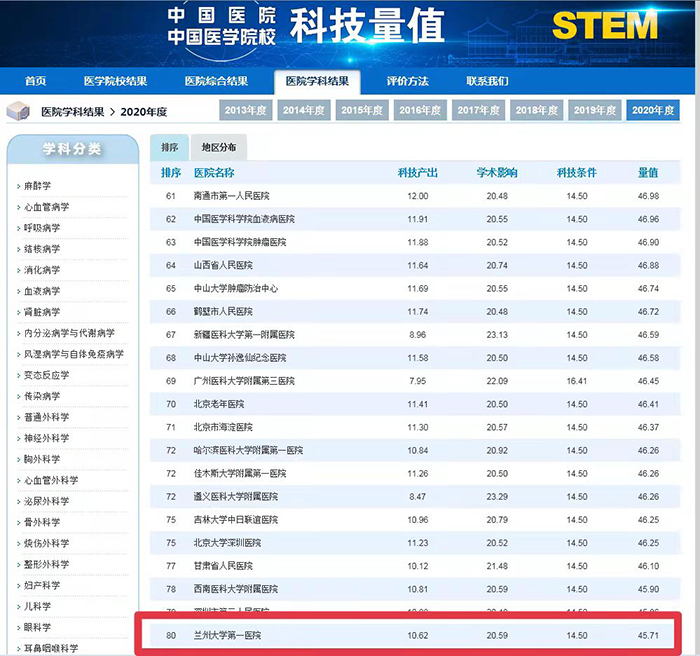The height and width of the screenshot is (656, 700).
Task: Click hospital name 吉林大学中日联谊医院
Action: coord(236,520)
